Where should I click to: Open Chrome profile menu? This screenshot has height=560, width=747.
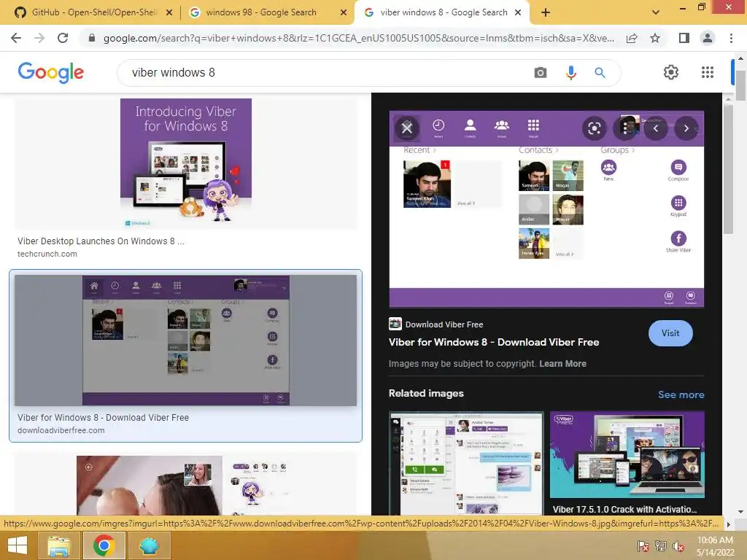click(708, 38)
